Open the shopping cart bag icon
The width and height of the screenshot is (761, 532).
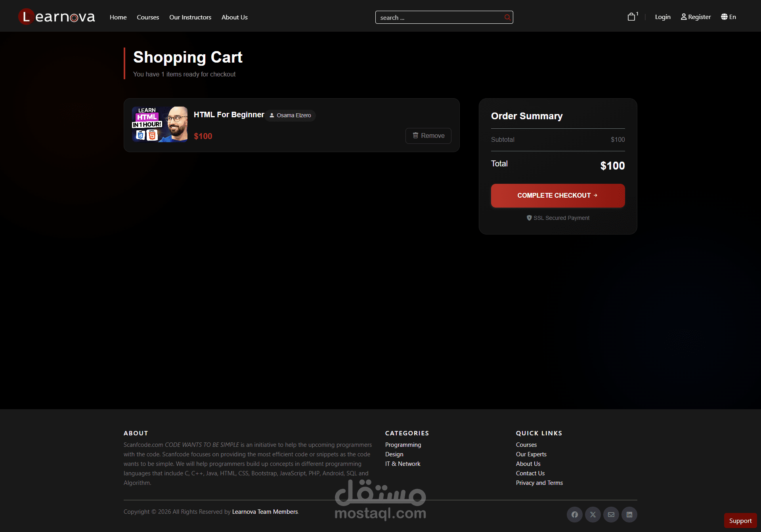click(631, 17)
